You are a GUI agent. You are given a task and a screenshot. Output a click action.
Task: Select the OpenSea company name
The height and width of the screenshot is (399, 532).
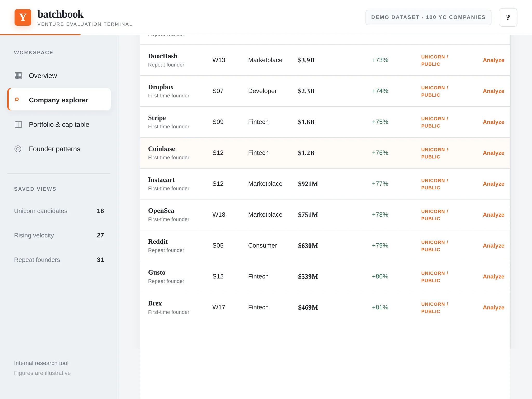(161, 211)
